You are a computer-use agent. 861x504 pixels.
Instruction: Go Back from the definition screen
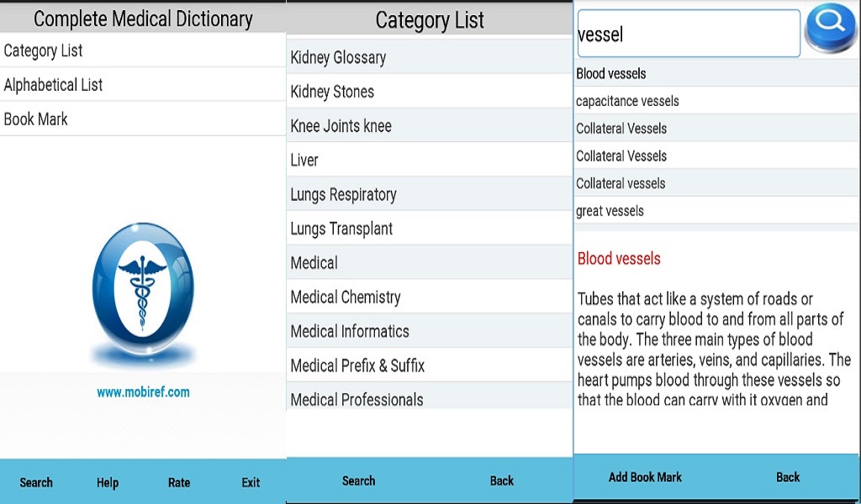(x=787, y=476)
